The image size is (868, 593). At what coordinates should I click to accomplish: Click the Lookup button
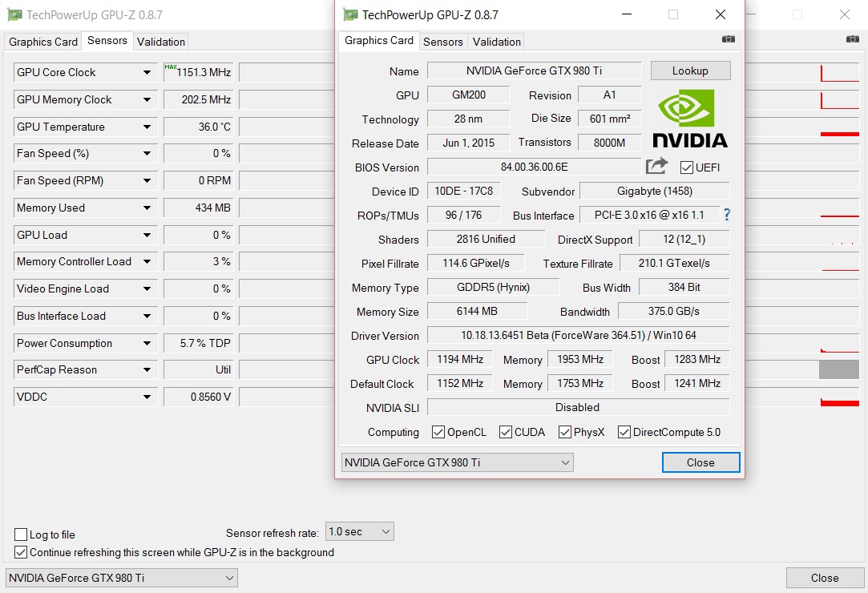690,71
